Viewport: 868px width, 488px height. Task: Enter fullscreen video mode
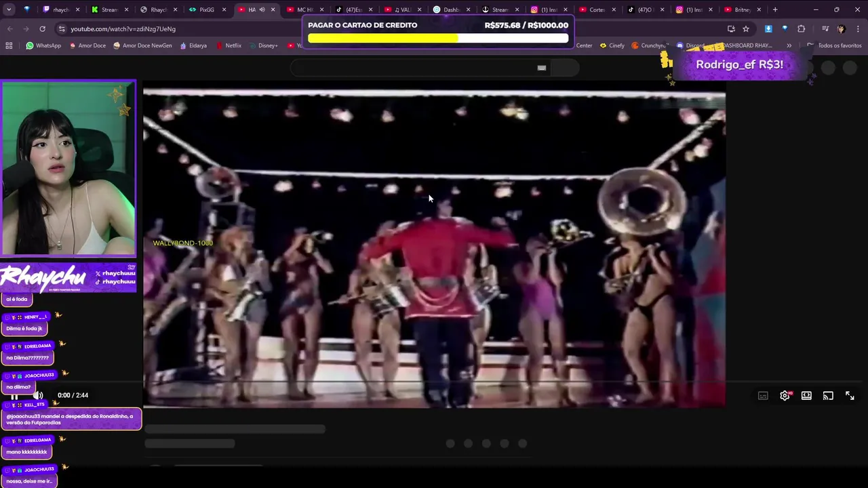[850, 396]
